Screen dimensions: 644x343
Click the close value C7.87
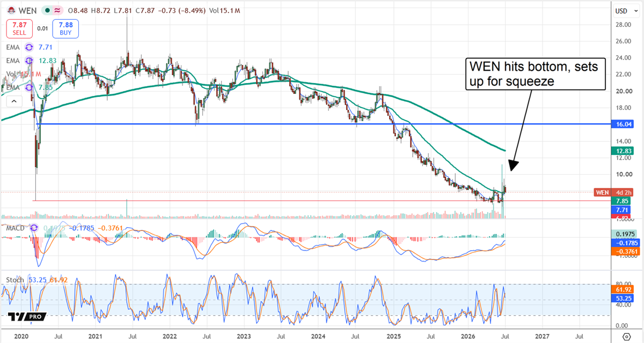tap(145, 10)
